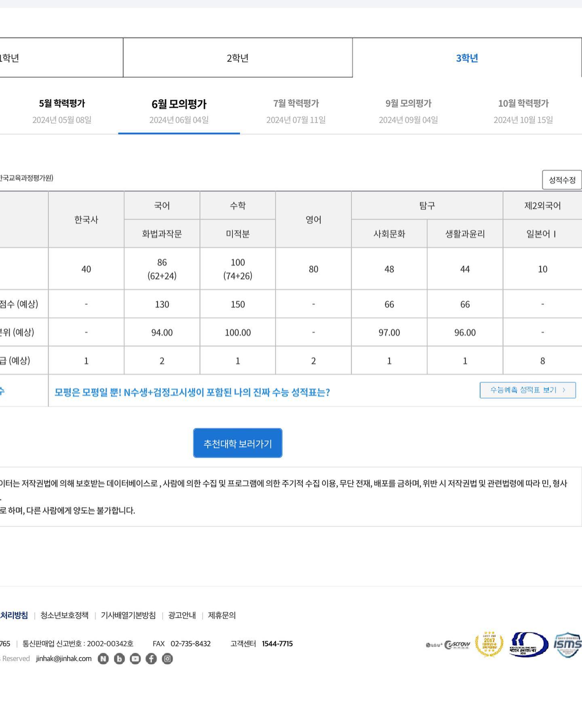
Task: Click the jinhak@jinhak.com email address
Action: pyautogui.click(x=64, y=658)
